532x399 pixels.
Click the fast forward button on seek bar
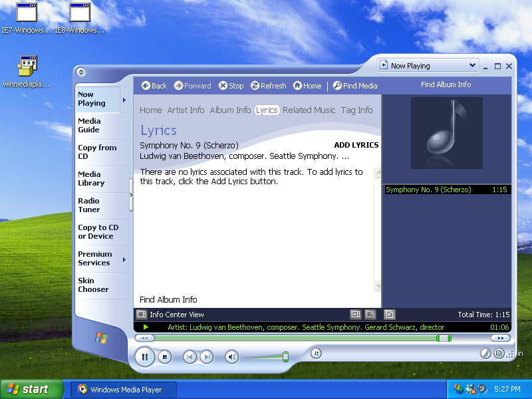pyautogui.click(x=501, y=338)
